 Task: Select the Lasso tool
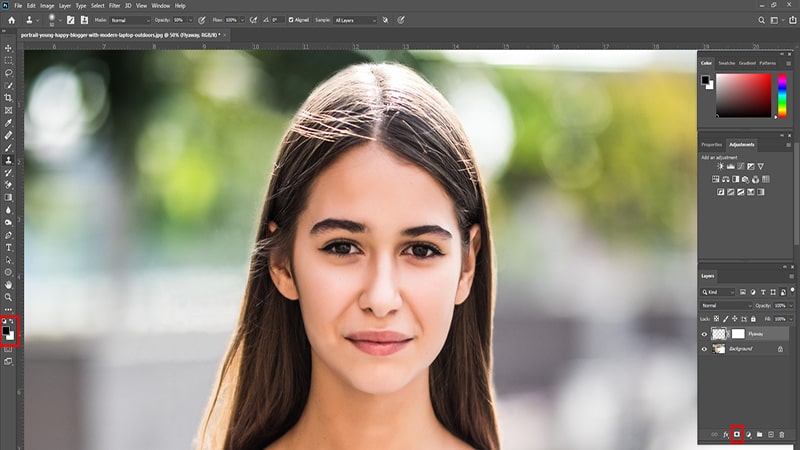[9, 73]
